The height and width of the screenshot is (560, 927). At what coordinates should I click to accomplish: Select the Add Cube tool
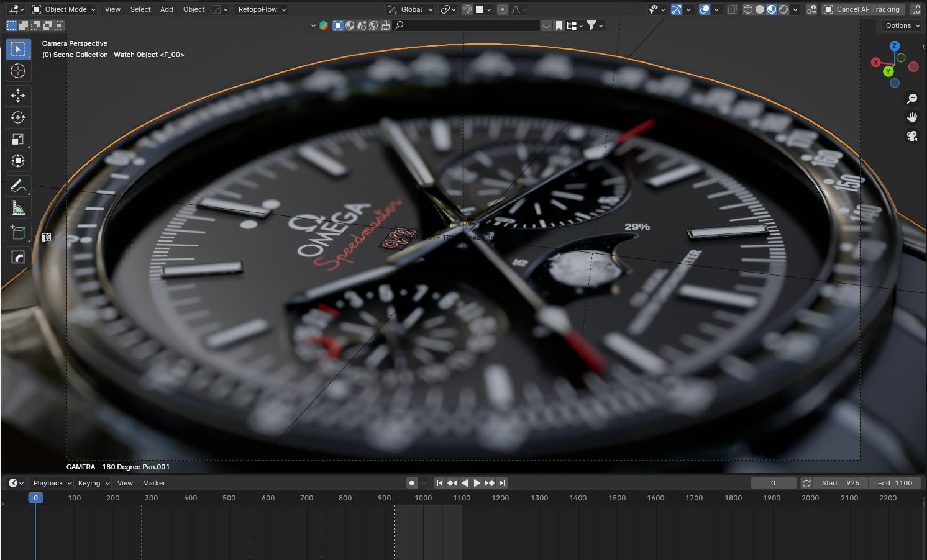(x=18, y=233)
